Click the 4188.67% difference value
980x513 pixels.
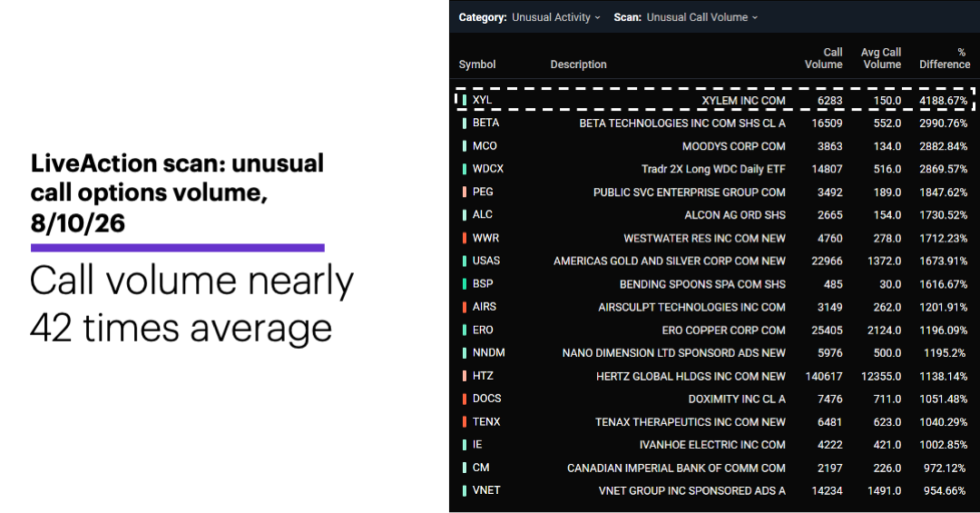click(943, 101)
